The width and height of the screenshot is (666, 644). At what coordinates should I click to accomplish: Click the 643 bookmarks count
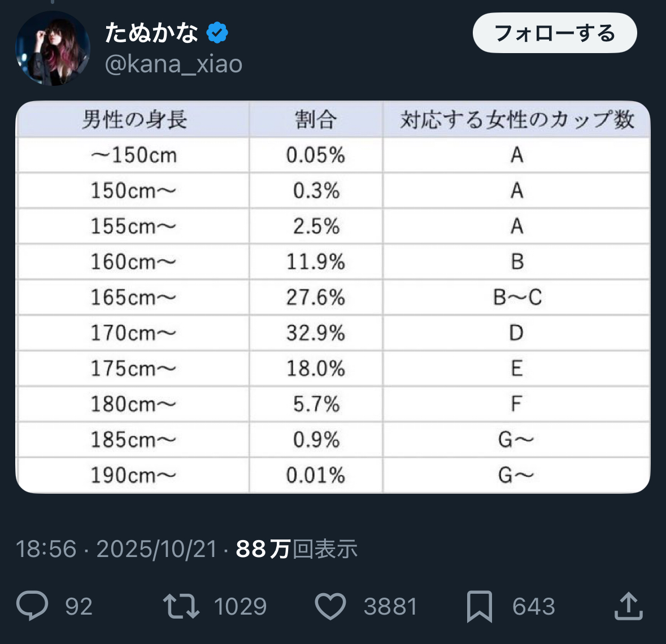pos(533,607)
